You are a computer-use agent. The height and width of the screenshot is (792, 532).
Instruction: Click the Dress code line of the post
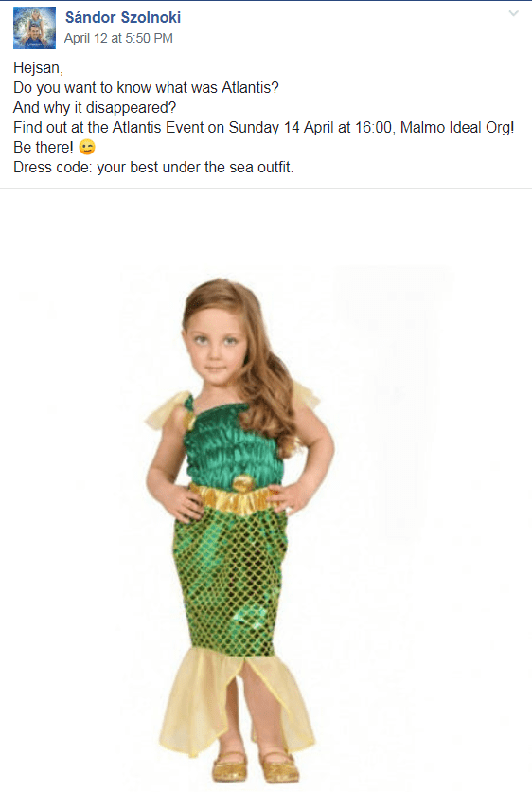(x=153, y=167)
